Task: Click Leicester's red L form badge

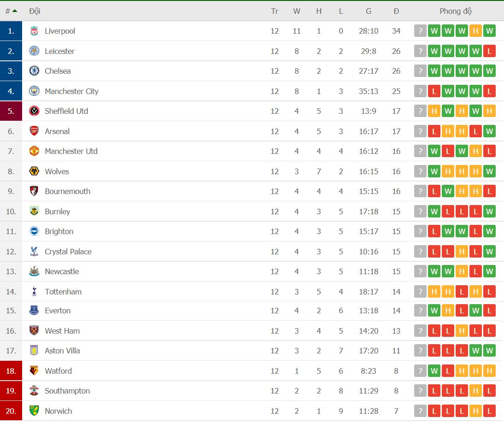Action: click(489, 51)
